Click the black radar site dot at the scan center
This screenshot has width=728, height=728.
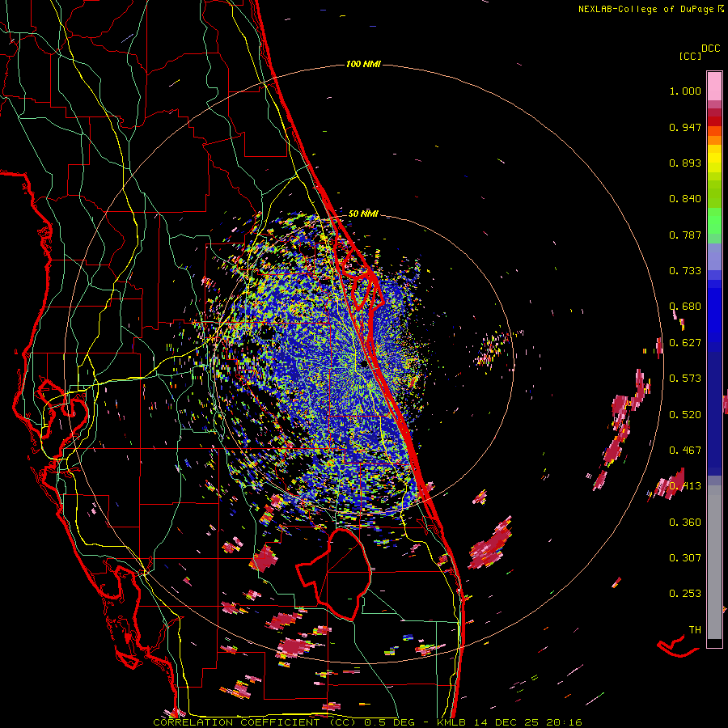[x=363, y=365]
